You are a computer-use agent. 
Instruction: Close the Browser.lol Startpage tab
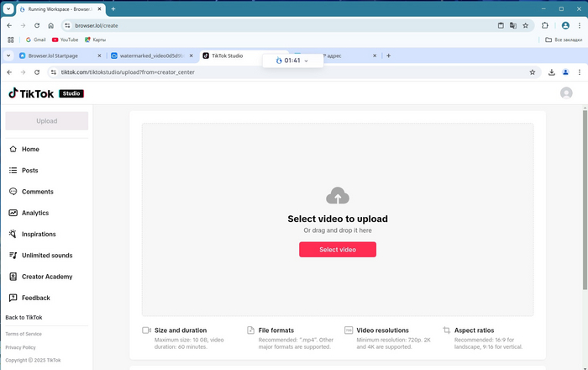click(x=99, y=55)
